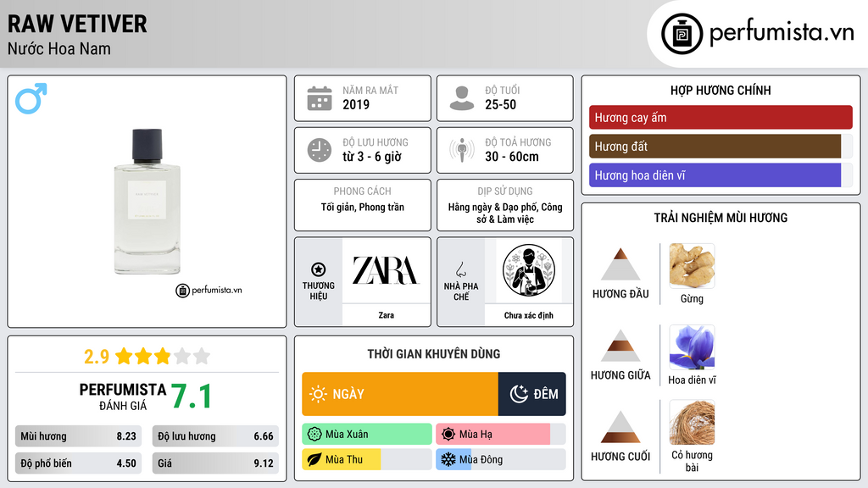Click the star badge icon above Thương hiệu
868x488 pixels.
tap(319, 269)
